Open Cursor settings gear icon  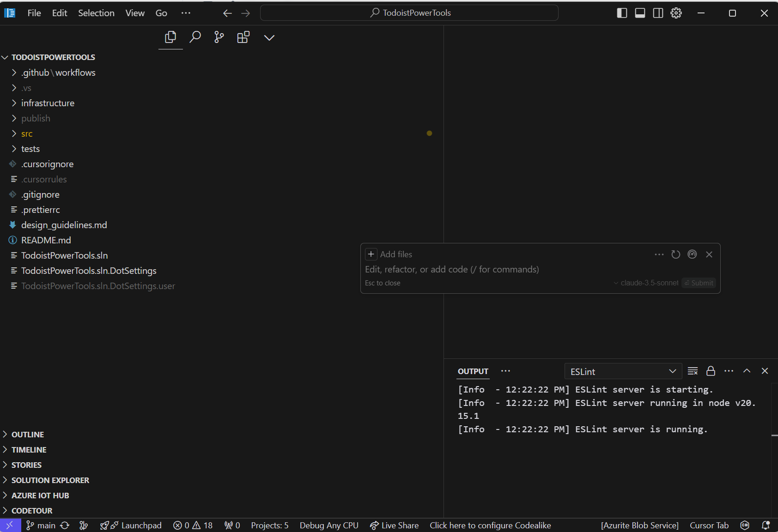pos(676,13)
